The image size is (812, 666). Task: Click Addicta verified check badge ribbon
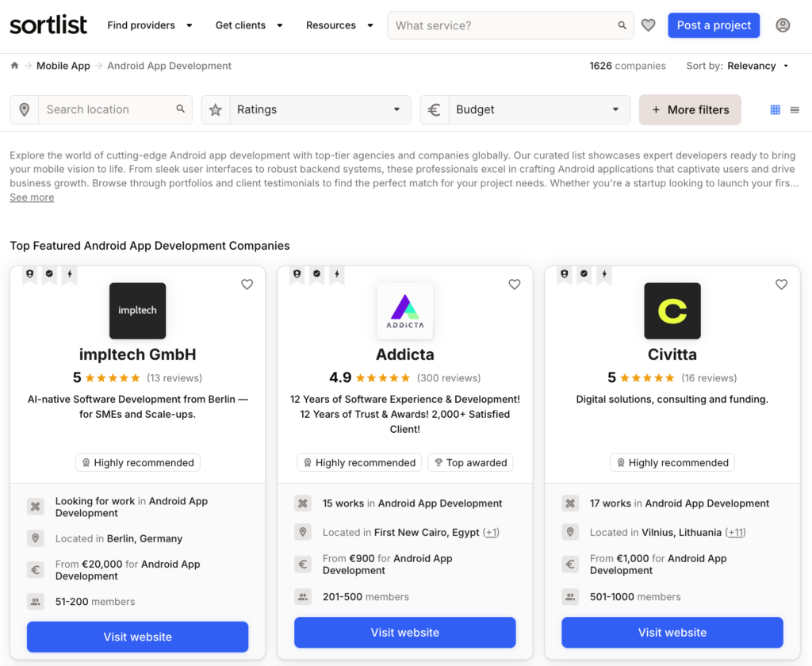tap(317, 275)
